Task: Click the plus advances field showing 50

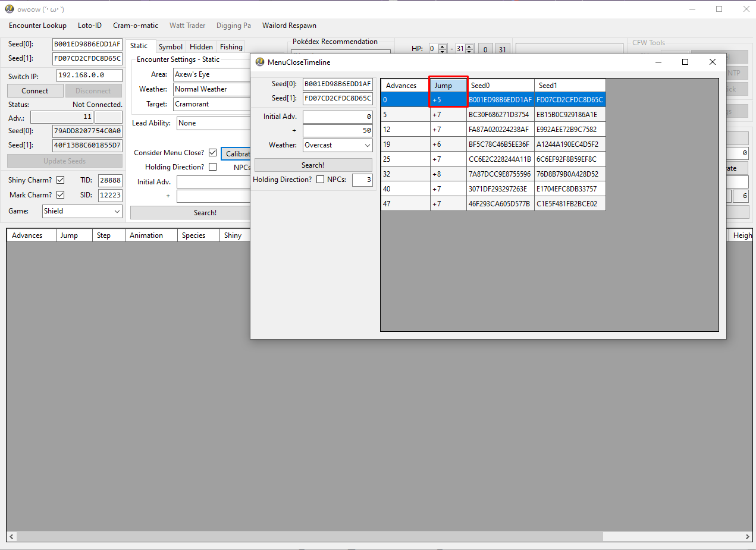Action: coord(337,130)
